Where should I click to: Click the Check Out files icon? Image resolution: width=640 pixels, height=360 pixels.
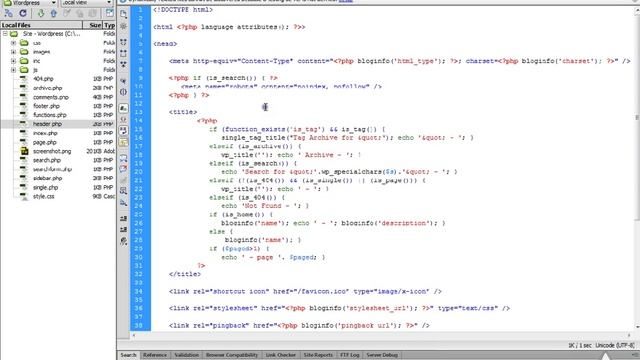(x=67, y=13)
